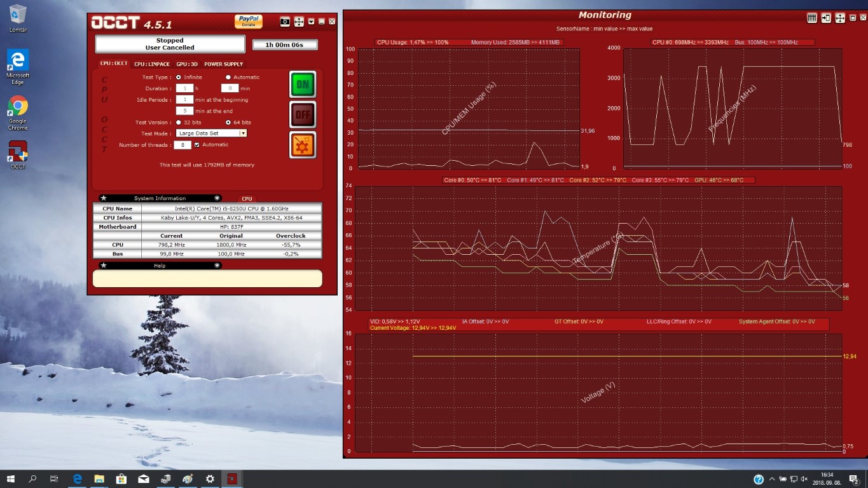The height and width of the screenshot is (488, 868).
Task: Click the Duration hours input field
Action: click(184, 88)
